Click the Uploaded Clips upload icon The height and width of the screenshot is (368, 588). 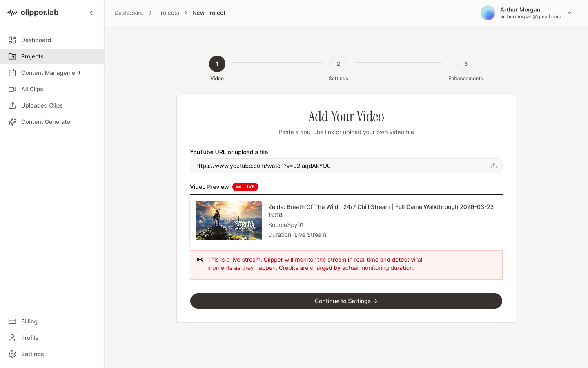(12, 105)
